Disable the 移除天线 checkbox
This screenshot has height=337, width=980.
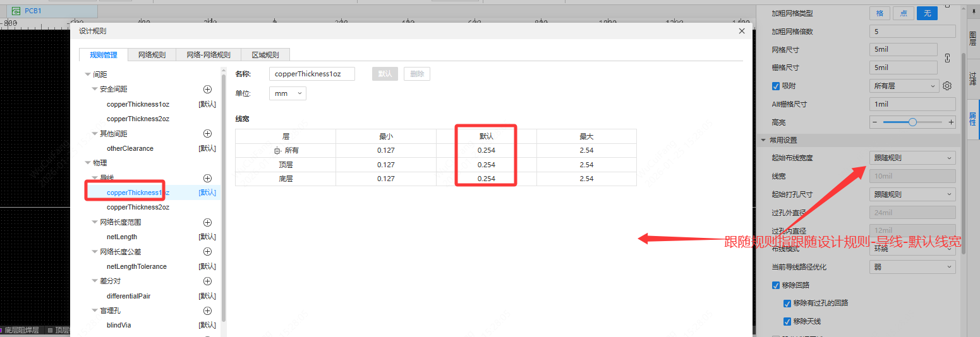click(x=787, y=321)
